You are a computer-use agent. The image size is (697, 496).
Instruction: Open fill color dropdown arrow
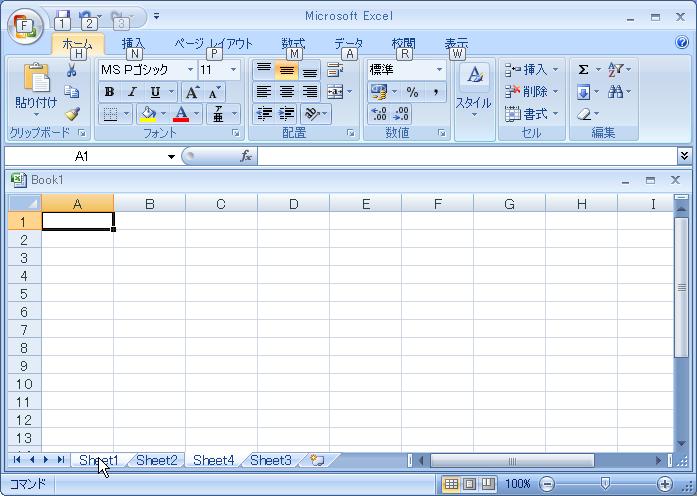point(163,114)
